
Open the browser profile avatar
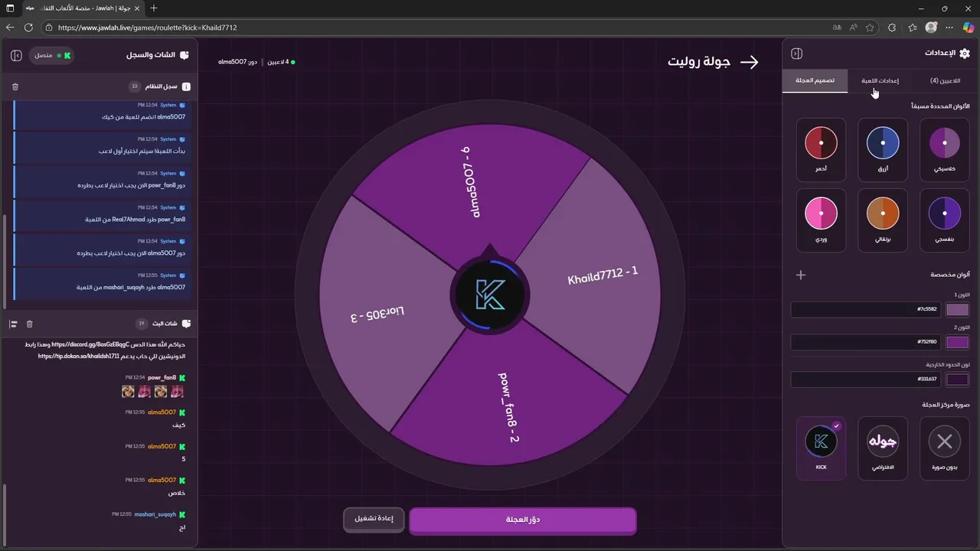pos(931,27)
